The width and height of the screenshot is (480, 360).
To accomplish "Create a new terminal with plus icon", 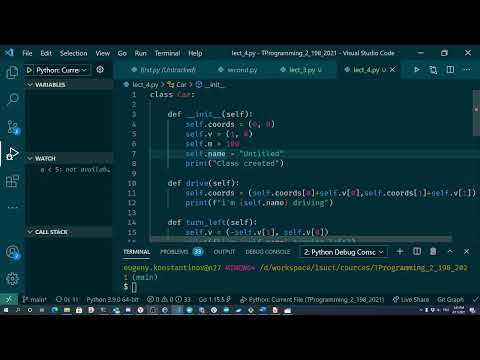I will coord(400,252).
